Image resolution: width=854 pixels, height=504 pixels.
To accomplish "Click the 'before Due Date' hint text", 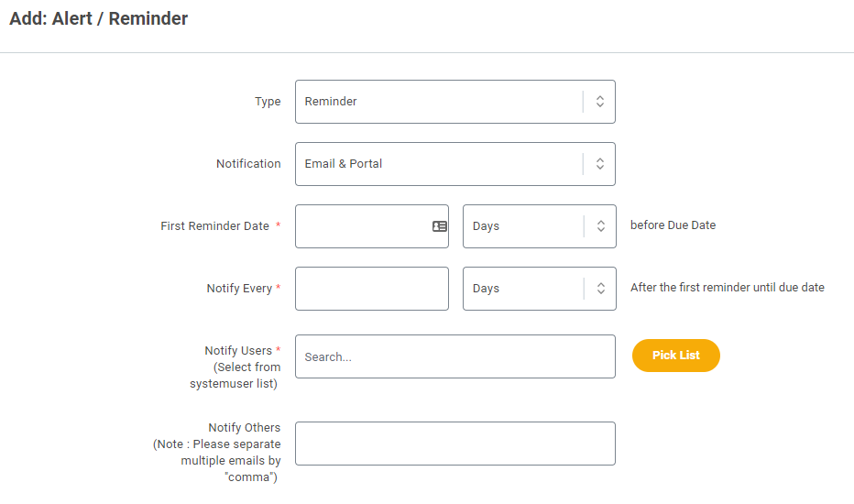I will [673, 225].
